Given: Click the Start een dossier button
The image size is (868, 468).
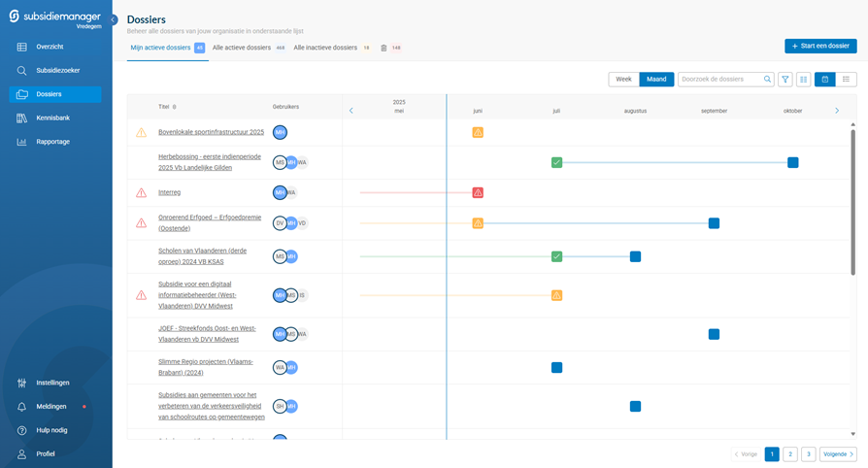Looking at the screenshot, I should [820, 46].
